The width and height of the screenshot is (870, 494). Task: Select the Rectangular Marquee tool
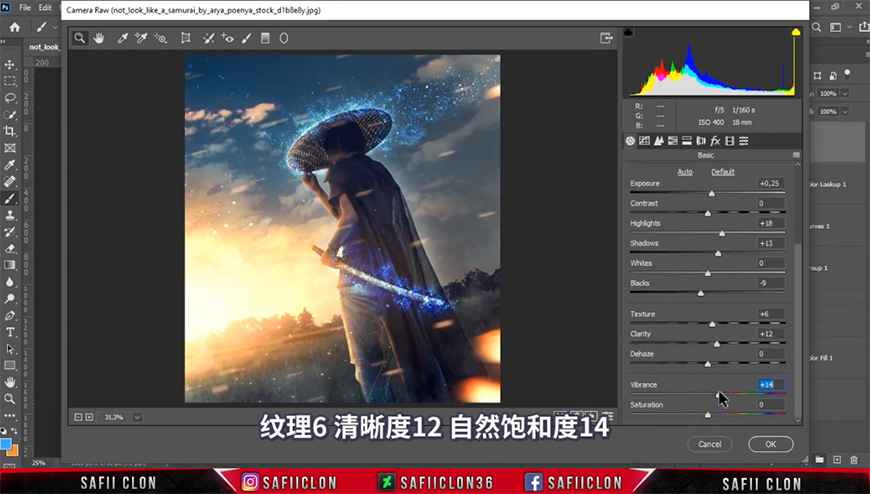click(x=10, y=81)
